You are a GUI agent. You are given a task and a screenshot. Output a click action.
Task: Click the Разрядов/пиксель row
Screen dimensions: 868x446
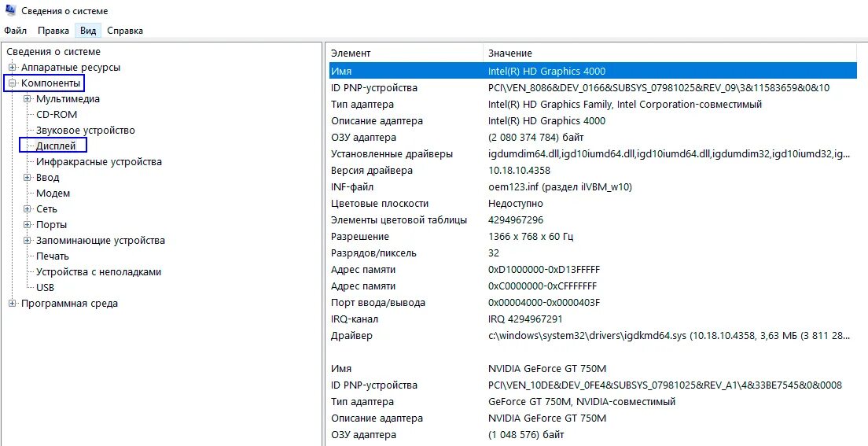coord(593,253)
